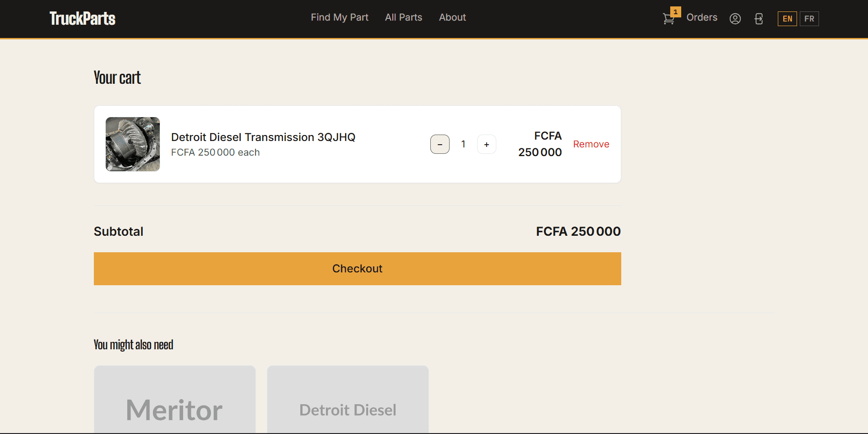
Task: Remove Detroit Diesel Transmission from cart
Action: (591, 144)
